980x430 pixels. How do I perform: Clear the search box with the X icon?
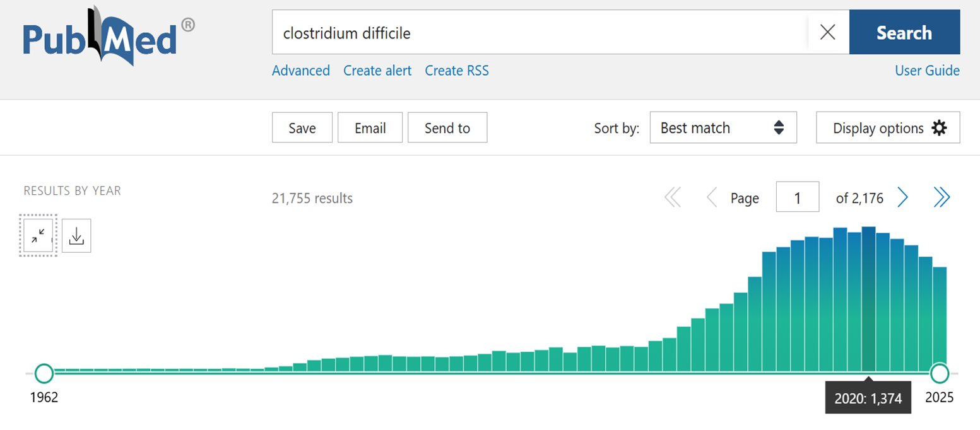click(x=827, y=33)
